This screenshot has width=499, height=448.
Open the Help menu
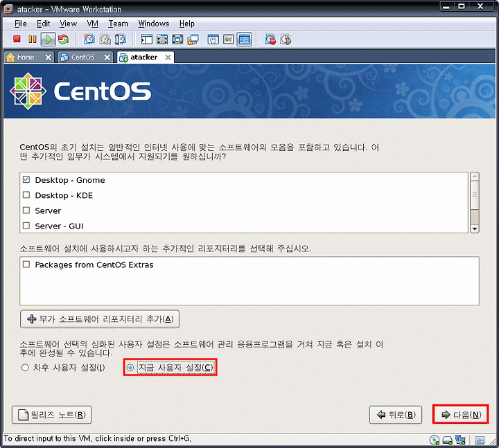187,24
